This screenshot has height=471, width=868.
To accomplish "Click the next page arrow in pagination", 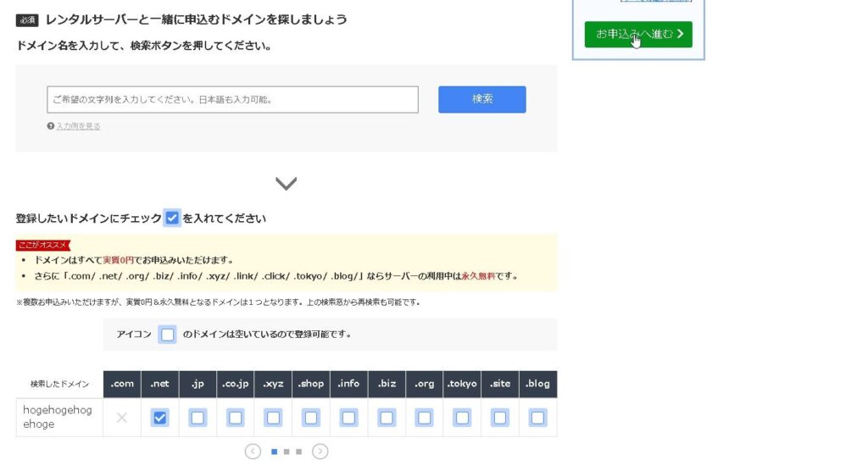I will (x=320, y=452).
